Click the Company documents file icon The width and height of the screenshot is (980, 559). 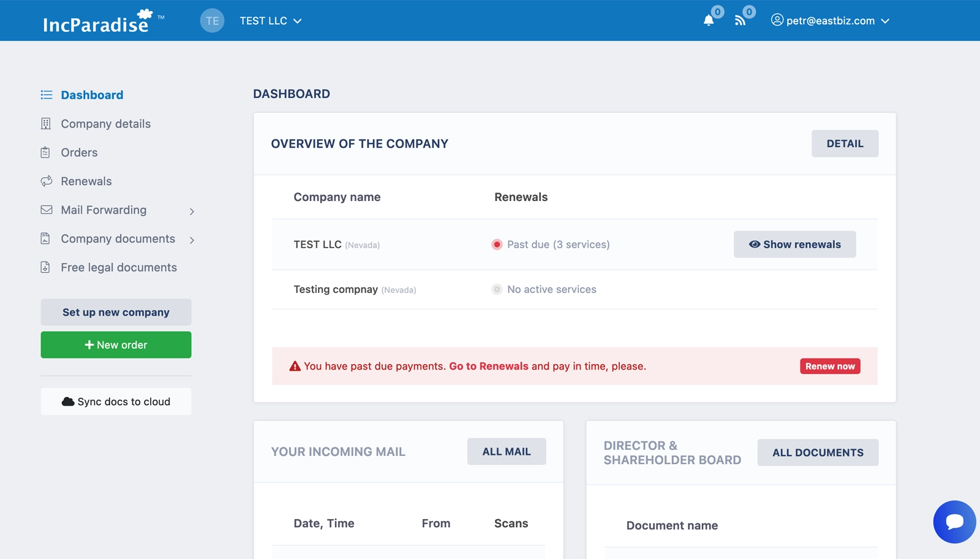pyautogui.click(x=46, y=238)
